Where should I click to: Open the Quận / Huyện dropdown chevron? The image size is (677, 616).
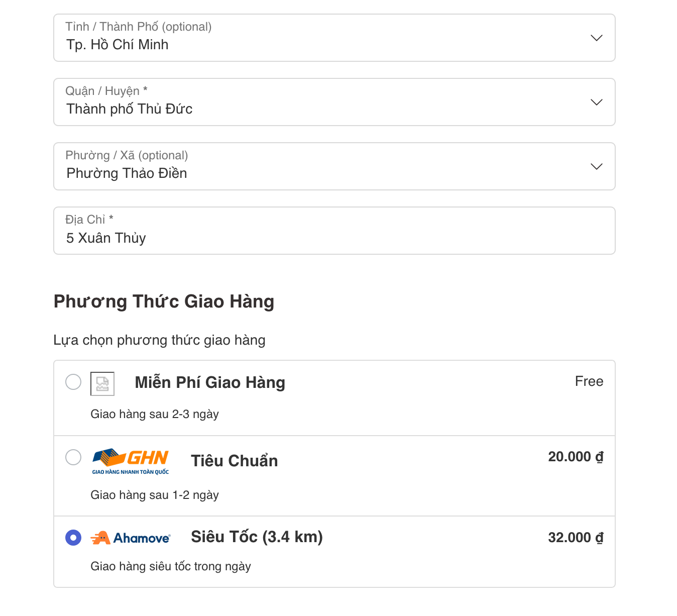click(x=596, y=102)
